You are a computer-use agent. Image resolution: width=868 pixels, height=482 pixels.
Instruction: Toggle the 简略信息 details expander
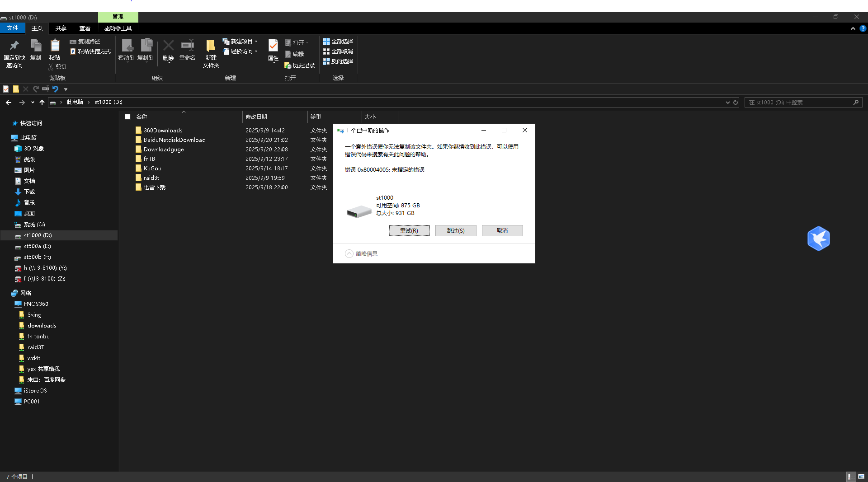[x=361, y=254]
